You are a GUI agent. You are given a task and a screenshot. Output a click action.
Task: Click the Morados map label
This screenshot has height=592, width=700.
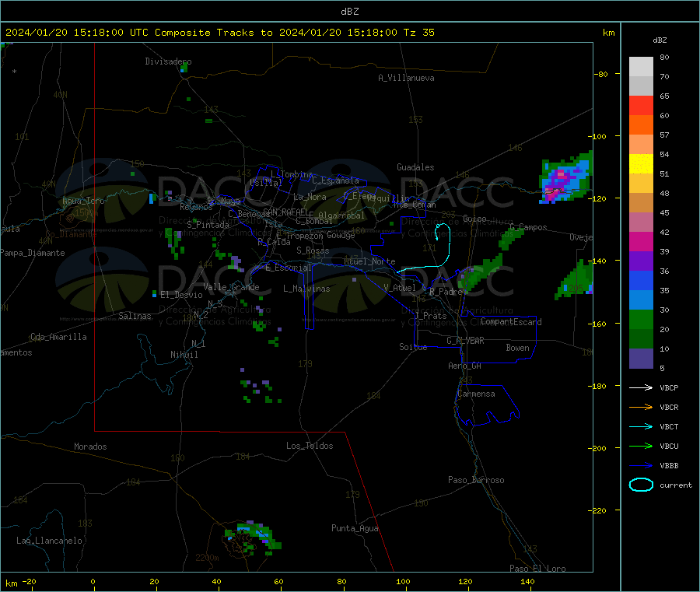90,447
